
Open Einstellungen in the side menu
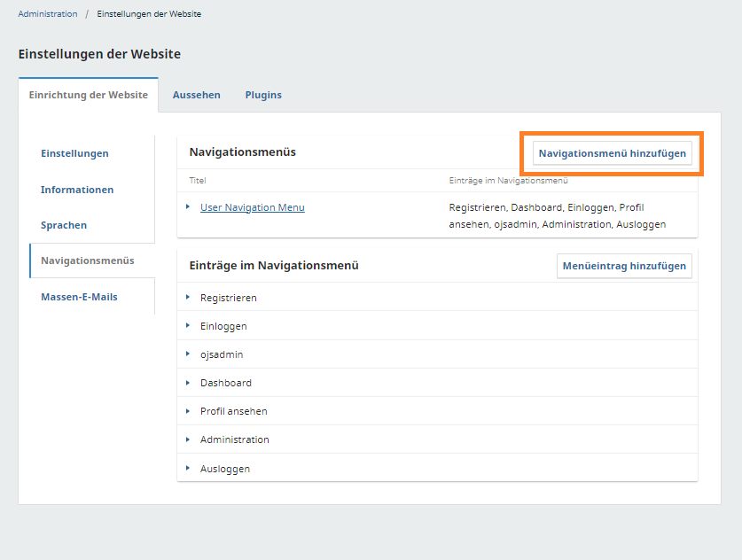(x=74, y=153)
